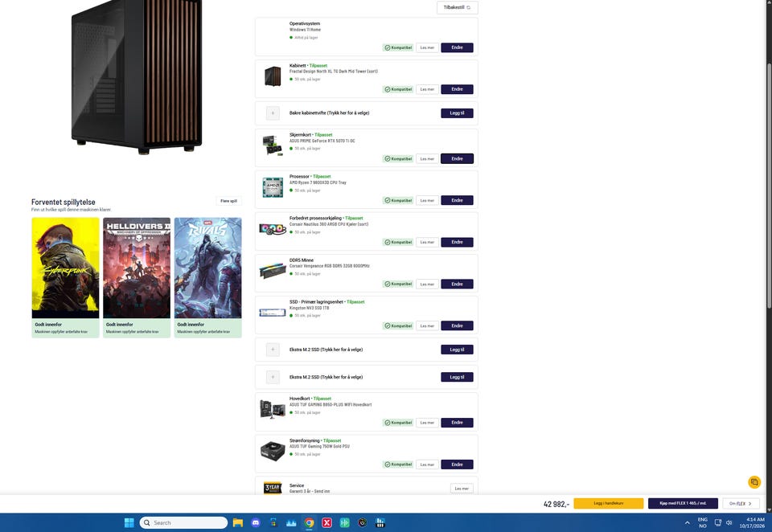772x532 pixels.
Task: Open the Windows Start menu
Action: 129,522
